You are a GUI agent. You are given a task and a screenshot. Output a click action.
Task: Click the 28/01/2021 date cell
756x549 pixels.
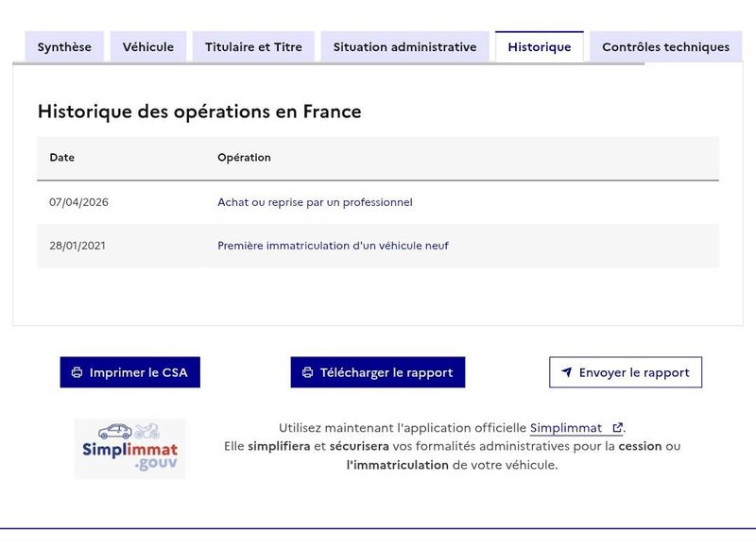click(x=77, y=246)
